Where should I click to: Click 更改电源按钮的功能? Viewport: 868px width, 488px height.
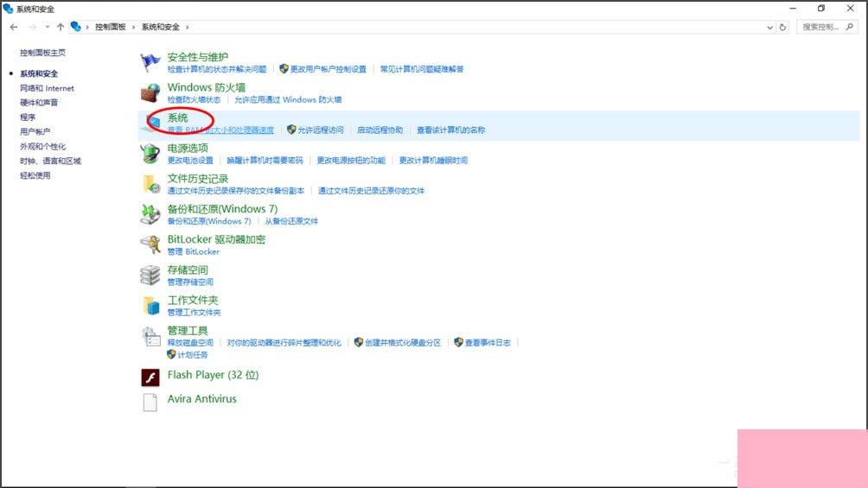point(351,161)
